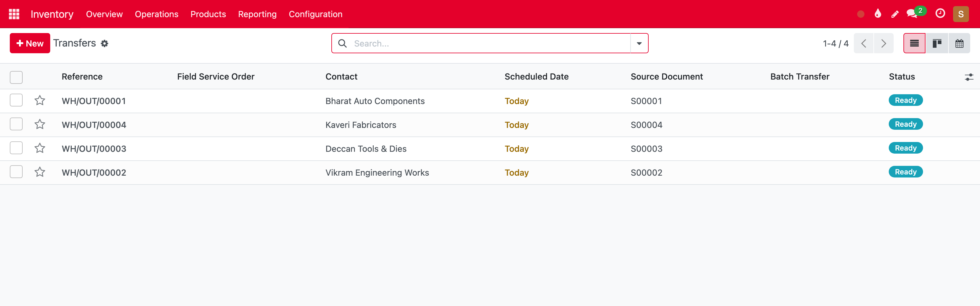Create a New transfer
Screen dimensions: 980x306
[30, 43]
